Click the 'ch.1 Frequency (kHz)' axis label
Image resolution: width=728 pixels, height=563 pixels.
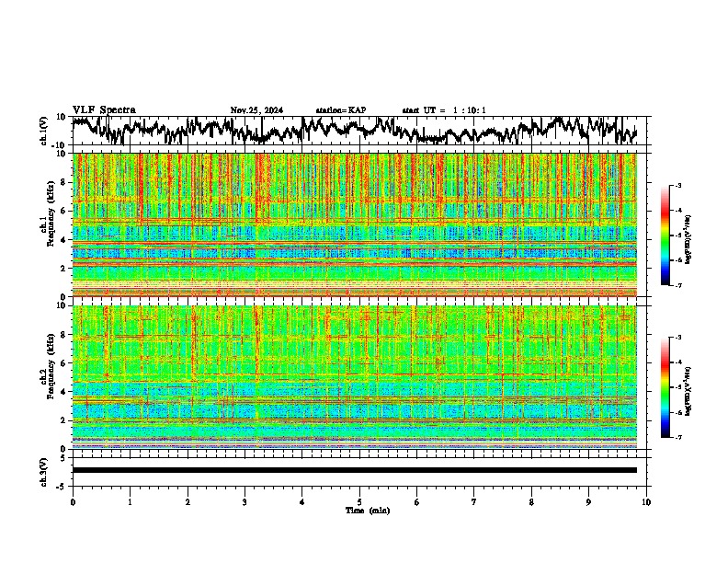[48, 213]
